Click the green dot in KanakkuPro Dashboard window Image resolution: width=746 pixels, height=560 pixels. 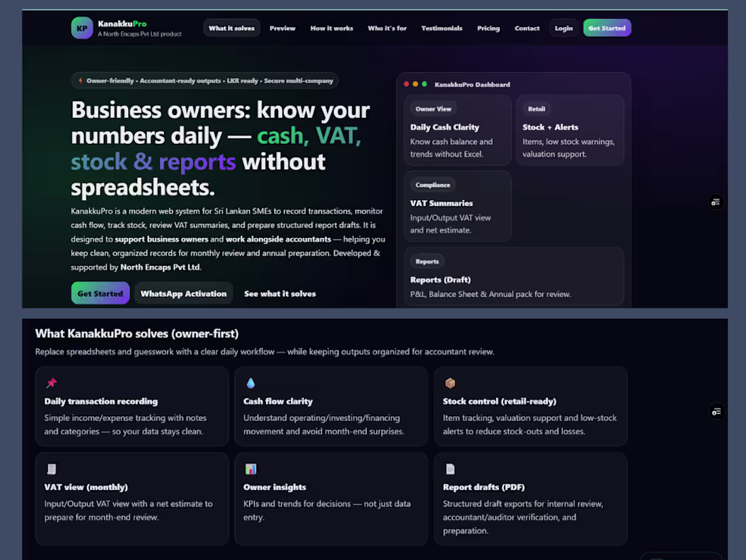tap(425, 84)
